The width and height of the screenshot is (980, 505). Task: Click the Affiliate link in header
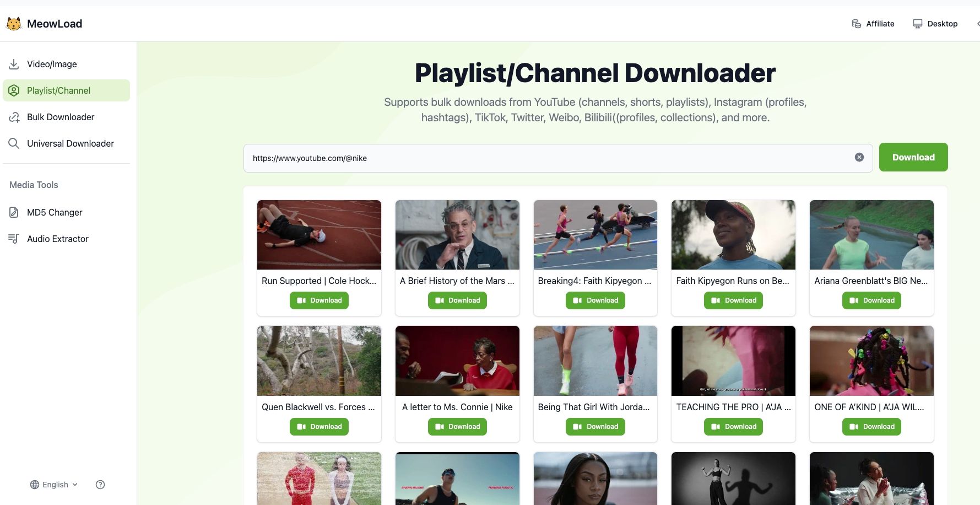(873, 24)
